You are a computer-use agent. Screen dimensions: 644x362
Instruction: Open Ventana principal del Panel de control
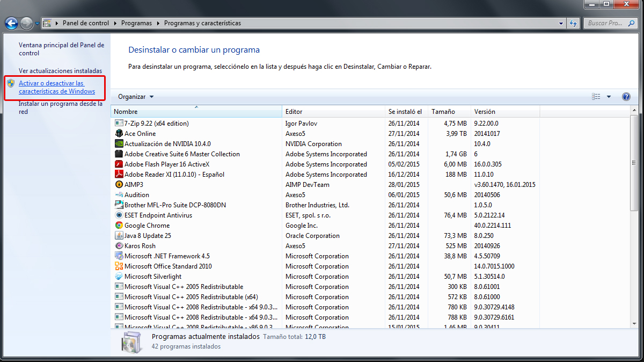[x=61, y=49]
